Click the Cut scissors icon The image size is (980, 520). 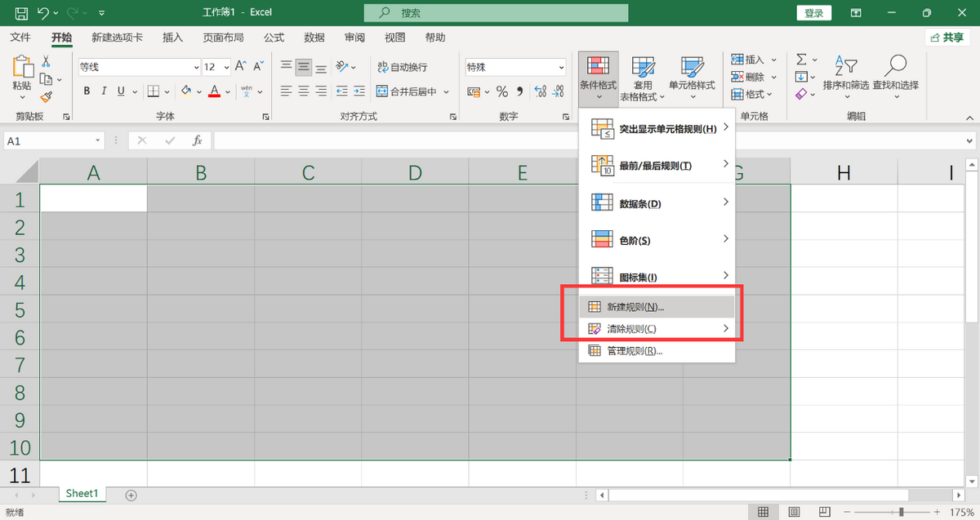pyautogui.click(x=46, y=61)
